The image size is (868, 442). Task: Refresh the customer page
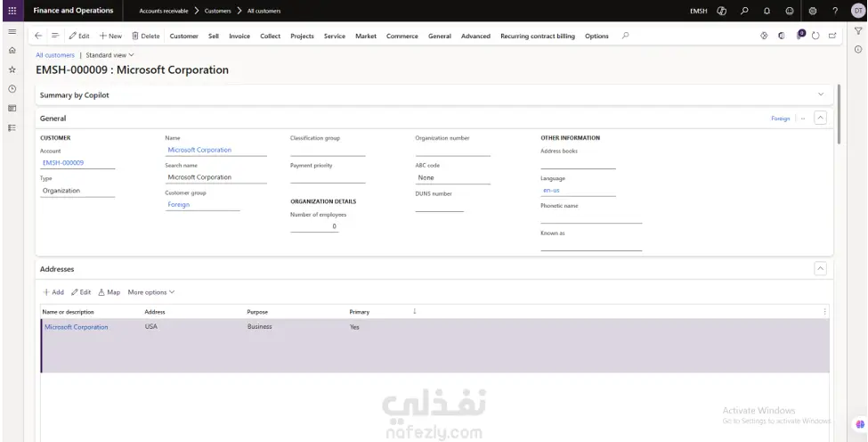[815, 36]
